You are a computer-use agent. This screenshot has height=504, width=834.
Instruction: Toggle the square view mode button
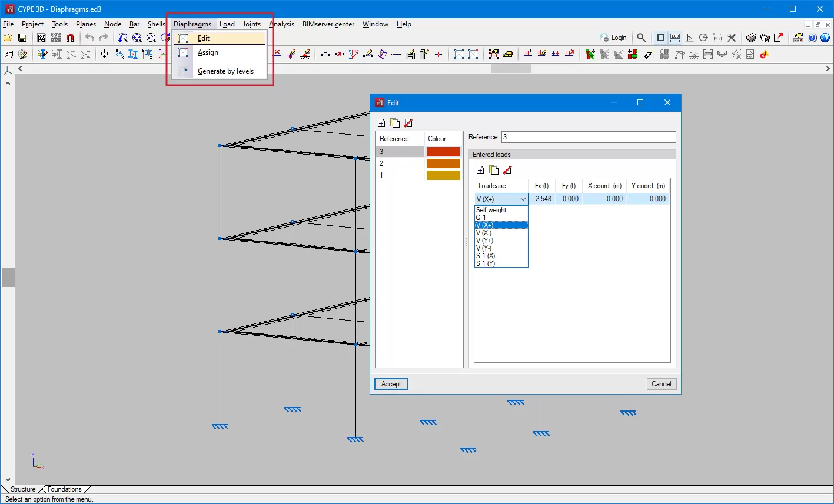[661, 38]
